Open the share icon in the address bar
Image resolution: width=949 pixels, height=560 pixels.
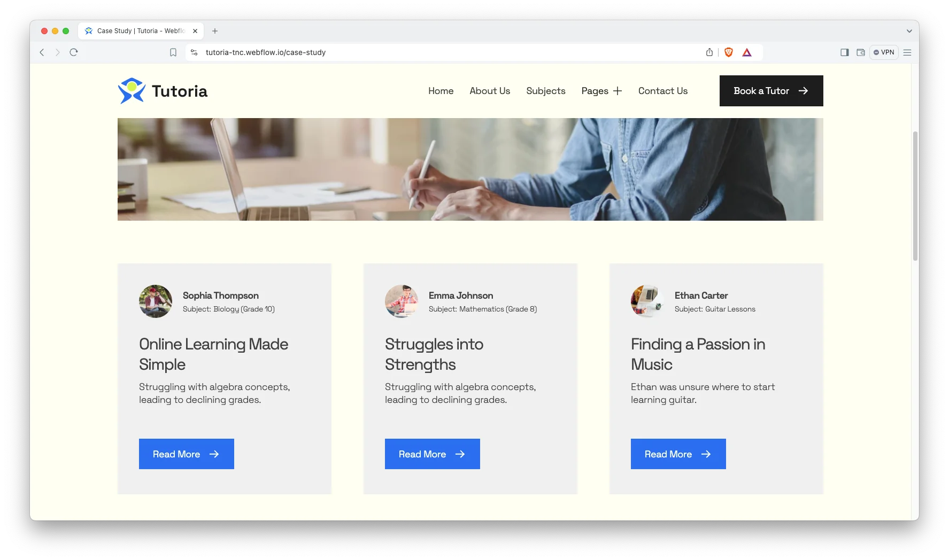click(x=709, y=52)
